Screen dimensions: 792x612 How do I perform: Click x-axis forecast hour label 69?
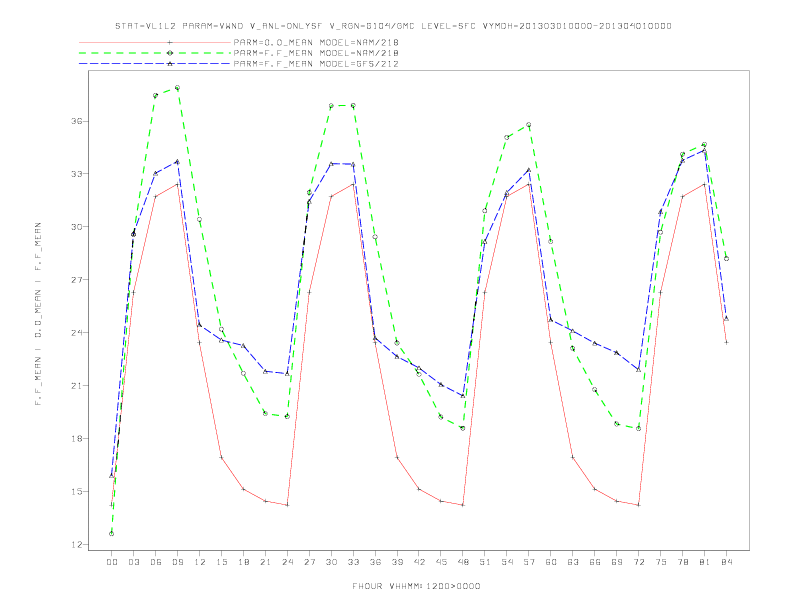point(617,562)
